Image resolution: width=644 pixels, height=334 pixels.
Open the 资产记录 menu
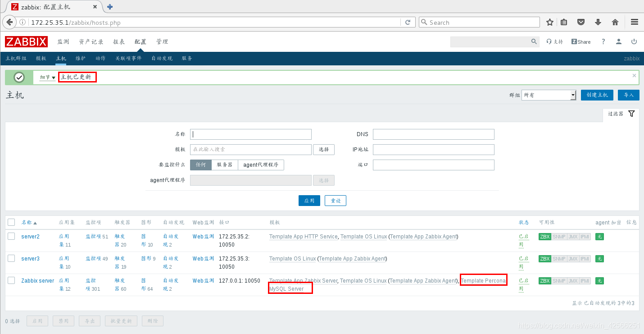(x=91, y=41)
